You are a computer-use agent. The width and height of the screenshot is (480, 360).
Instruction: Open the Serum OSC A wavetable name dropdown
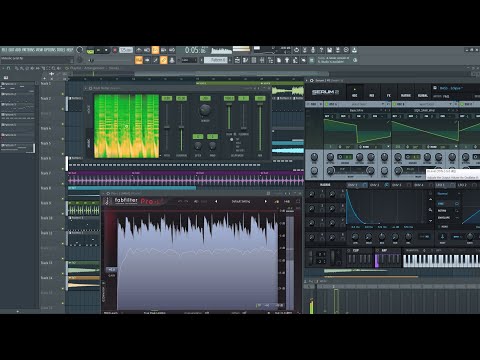pos(356,110)
